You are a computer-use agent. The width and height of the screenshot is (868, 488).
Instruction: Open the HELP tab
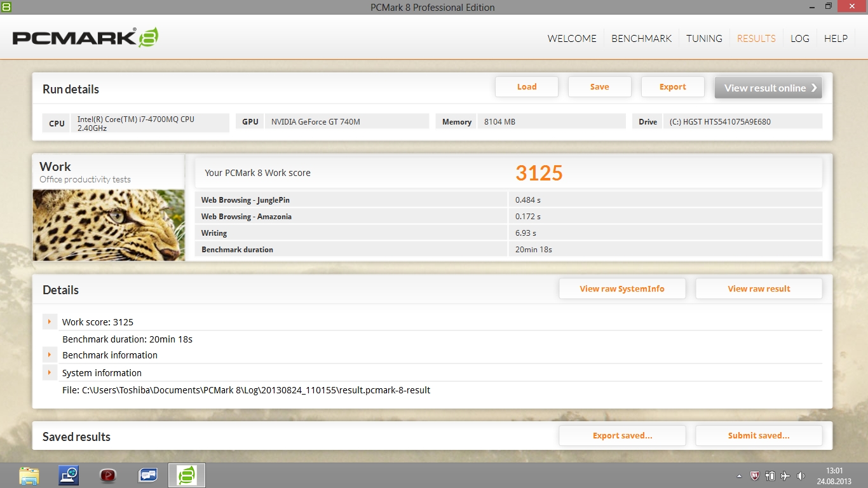[x=836, y=38]
